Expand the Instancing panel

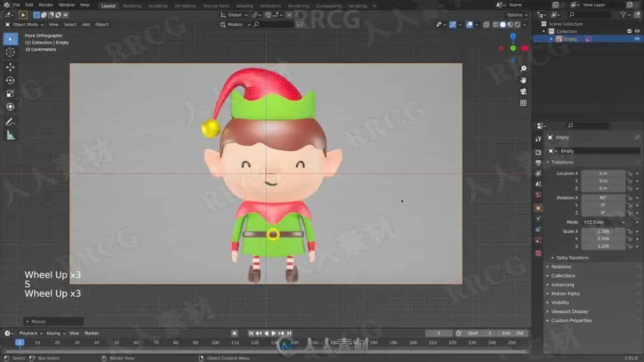point(562,285)
